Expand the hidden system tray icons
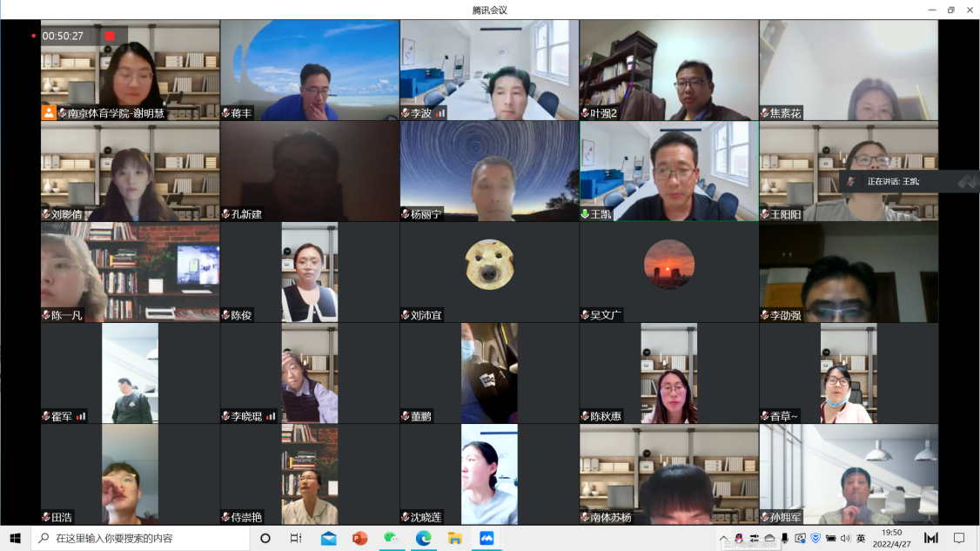This screenshot has height=551, width=980. pos(724,538)
